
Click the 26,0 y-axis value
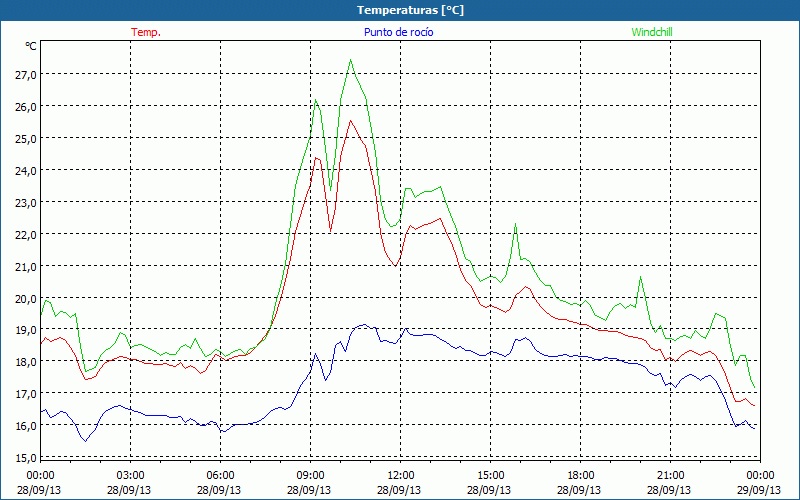pyautogui.click(x=25, y=107)
